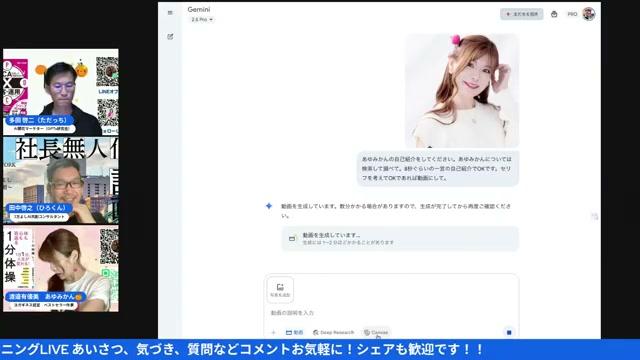The height and width of the screenshot is (360, 640).
Task: Click the Gemini title text
Action: point(199,9)
